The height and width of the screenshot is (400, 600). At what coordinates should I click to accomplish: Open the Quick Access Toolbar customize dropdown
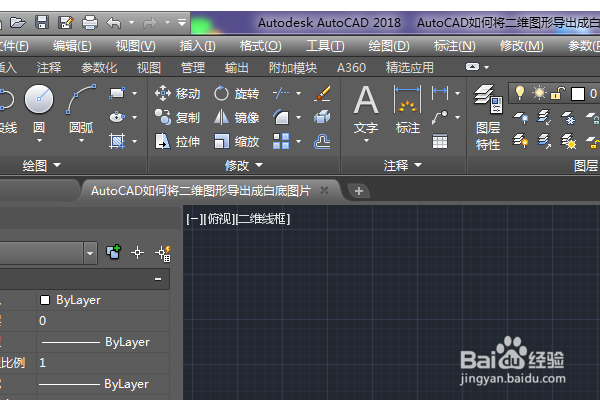pos(182,23)
